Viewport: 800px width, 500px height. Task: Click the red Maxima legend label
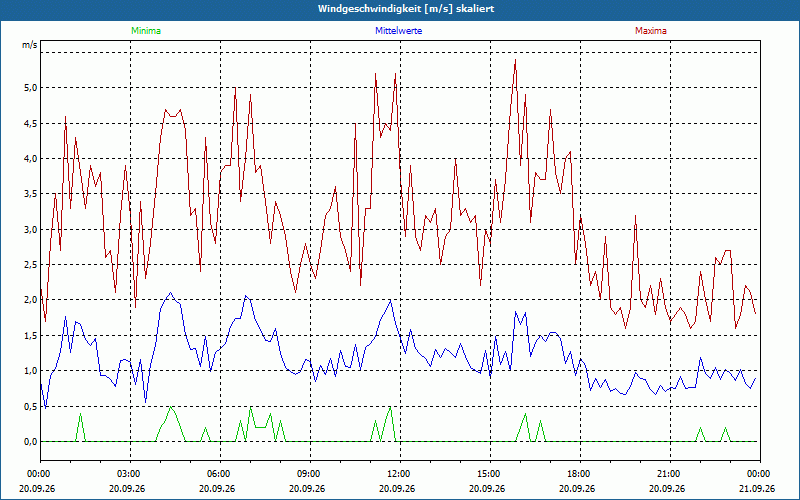651,31
